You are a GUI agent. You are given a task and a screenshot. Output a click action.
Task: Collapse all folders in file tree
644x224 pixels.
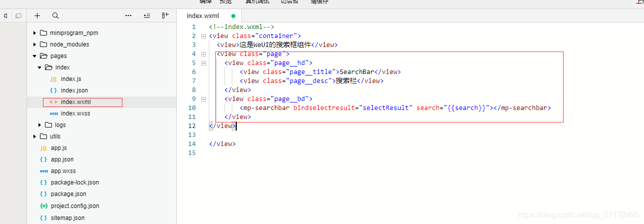[x=147, y=16]
